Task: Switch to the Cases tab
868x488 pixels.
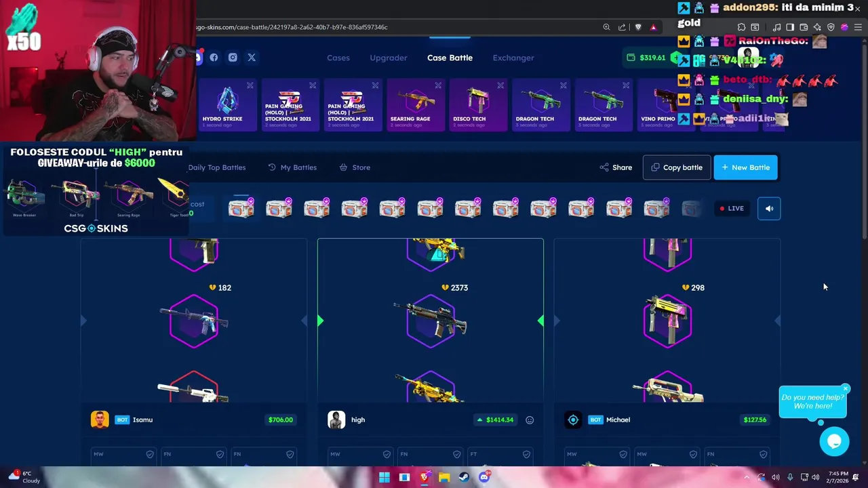Action: (x=338, y=58)
